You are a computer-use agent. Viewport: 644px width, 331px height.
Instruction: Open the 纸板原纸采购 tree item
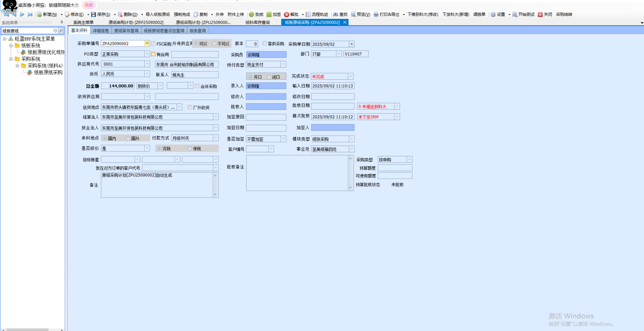[48, 72]
